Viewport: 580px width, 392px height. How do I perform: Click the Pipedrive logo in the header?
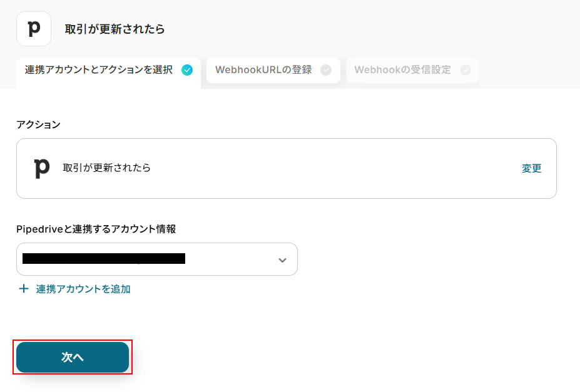coord(34,29)
